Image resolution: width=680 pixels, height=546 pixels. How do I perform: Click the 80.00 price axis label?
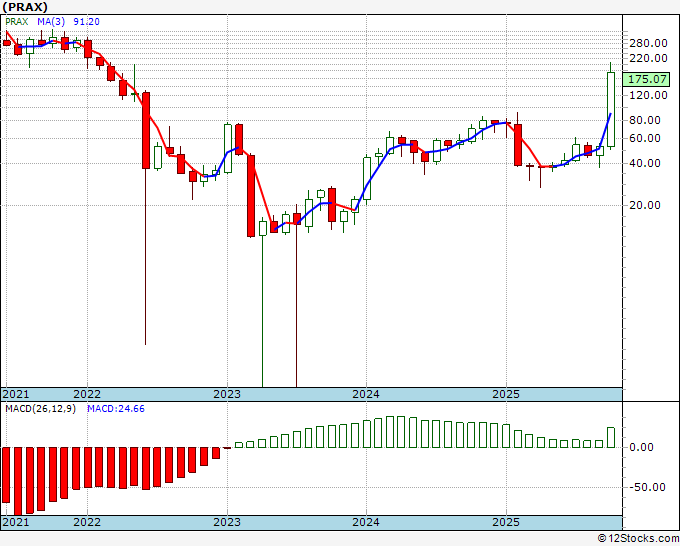point(645,120)
